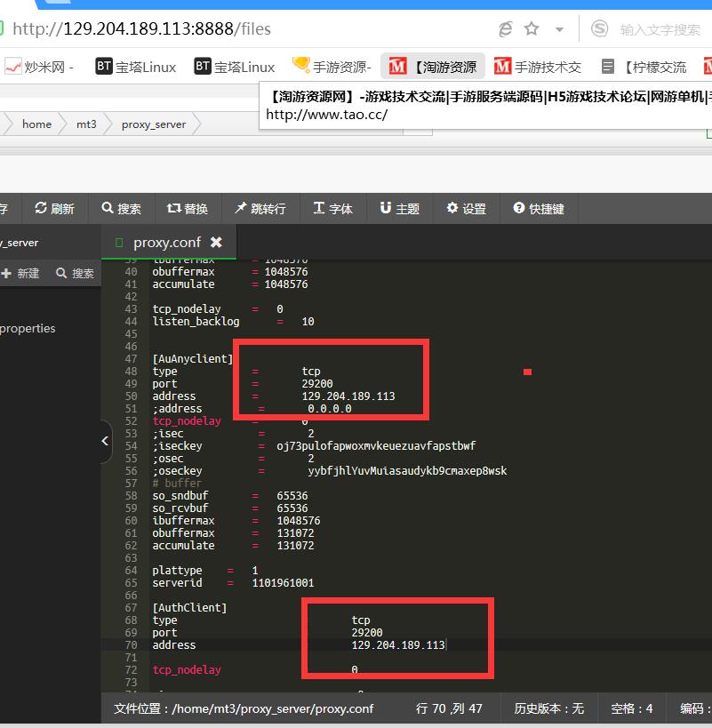
Task: Click the 空格：4 indentation setting in status bar
Action: pyautogui.click(x=632, y=708)
